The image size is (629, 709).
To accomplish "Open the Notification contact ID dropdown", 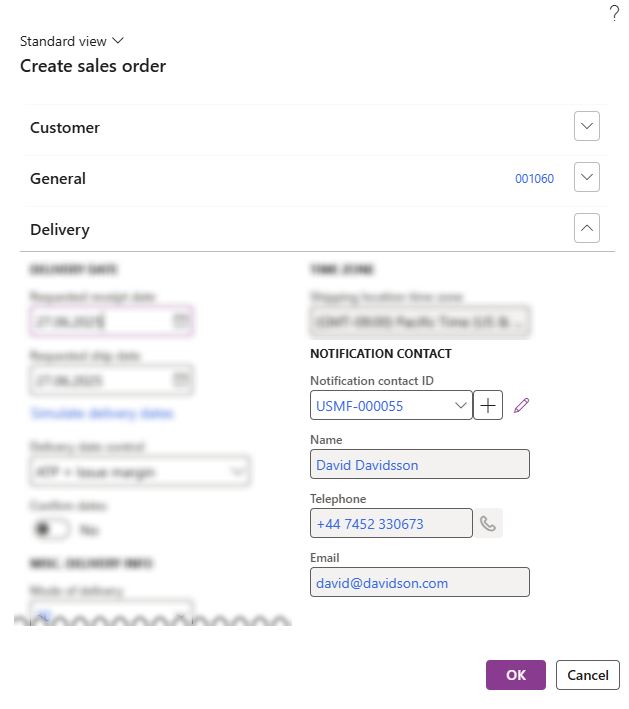I will (461, 405).
